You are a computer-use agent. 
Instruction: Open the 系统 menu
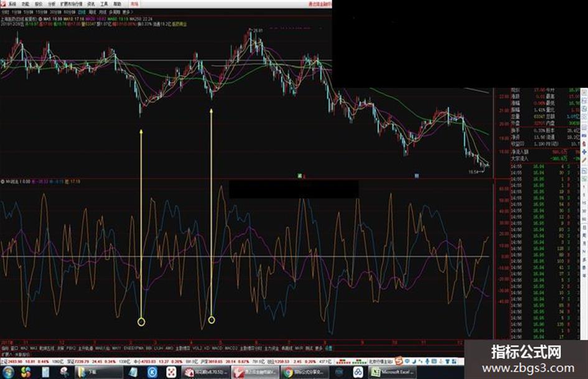(x=12, y=4)
